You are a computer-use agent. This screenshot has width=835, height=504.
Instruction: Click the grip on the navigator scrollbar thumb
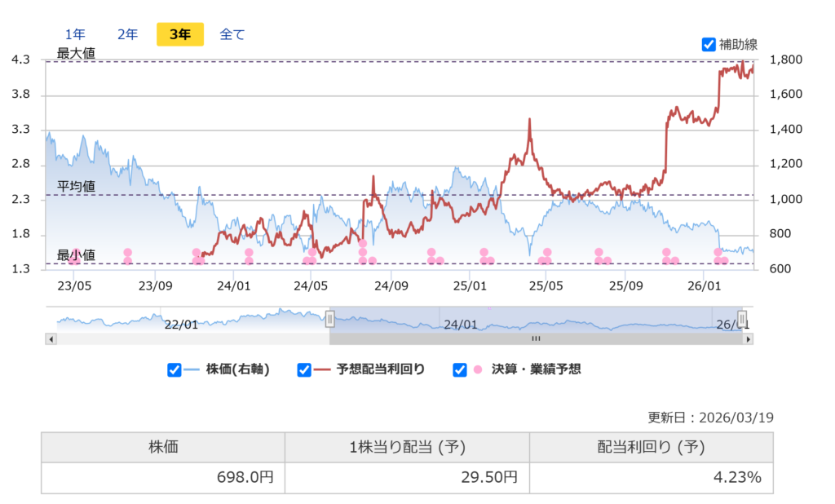pyautogui.click(x=536, y=338)
